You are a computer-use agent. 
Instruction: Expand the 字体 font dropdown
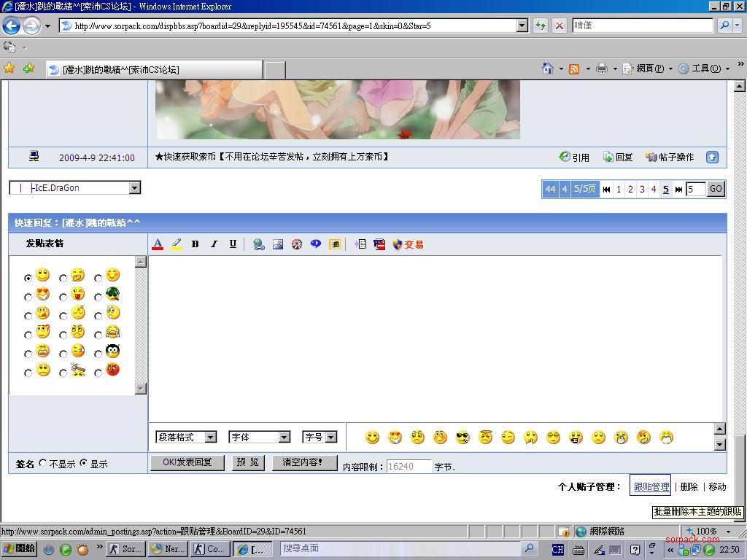tap(259, 437)
